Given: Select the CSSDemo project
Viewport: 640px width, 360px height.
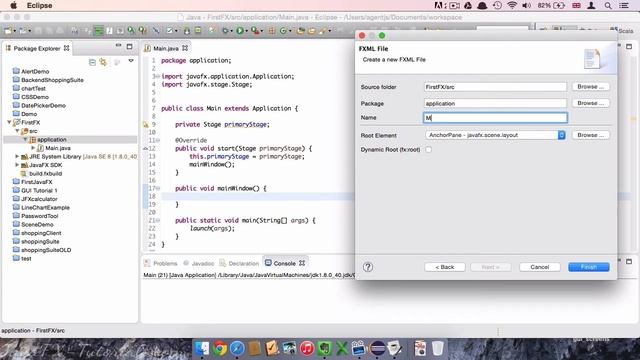Looking at the screenshot, I should 35,97.
